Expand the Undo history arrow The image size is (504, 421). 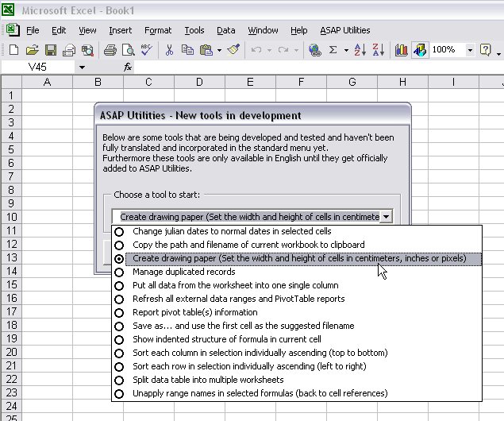point(269,50)
